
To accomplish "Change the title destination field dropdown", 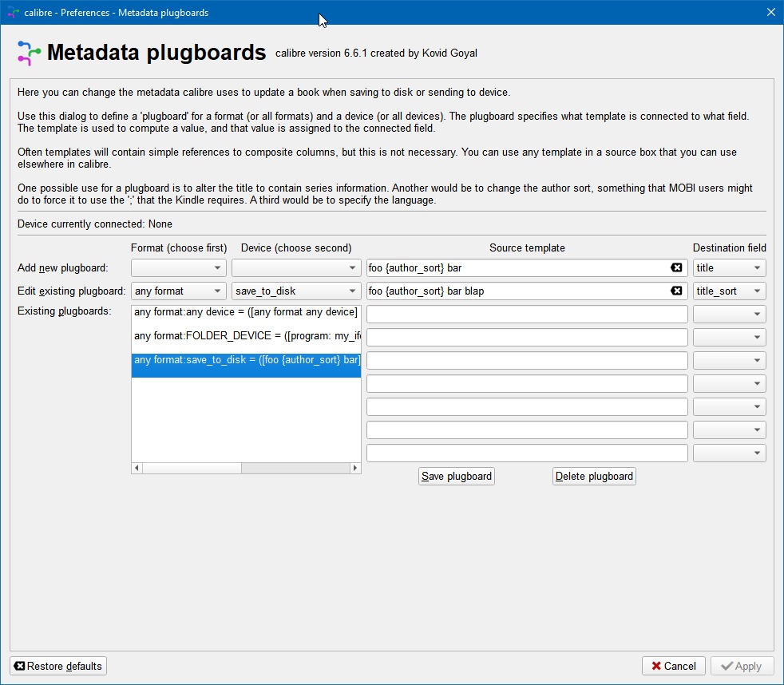I will point(729,268).
